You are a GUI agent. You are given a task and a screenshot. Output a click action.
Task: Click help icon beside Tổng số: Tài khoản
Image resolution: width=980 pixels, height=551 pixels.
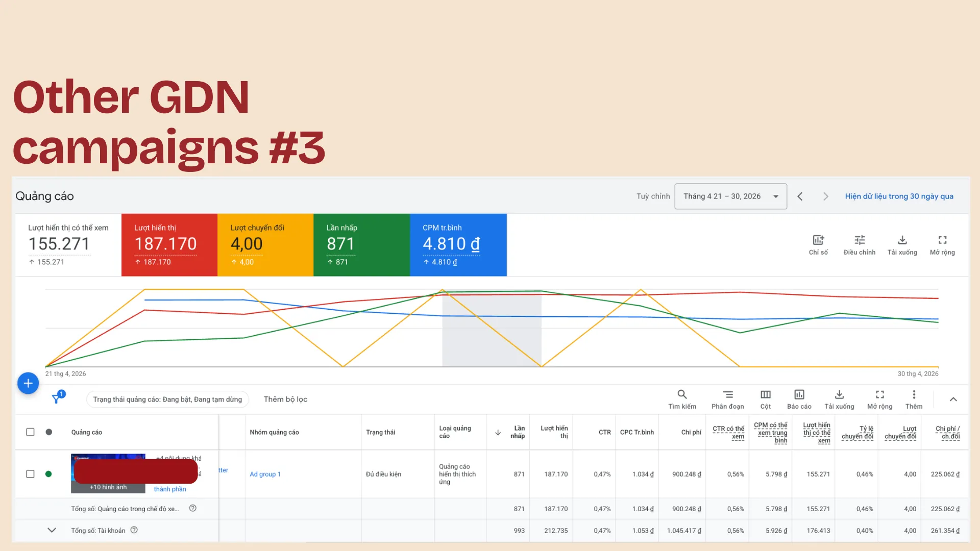(134, 530)
